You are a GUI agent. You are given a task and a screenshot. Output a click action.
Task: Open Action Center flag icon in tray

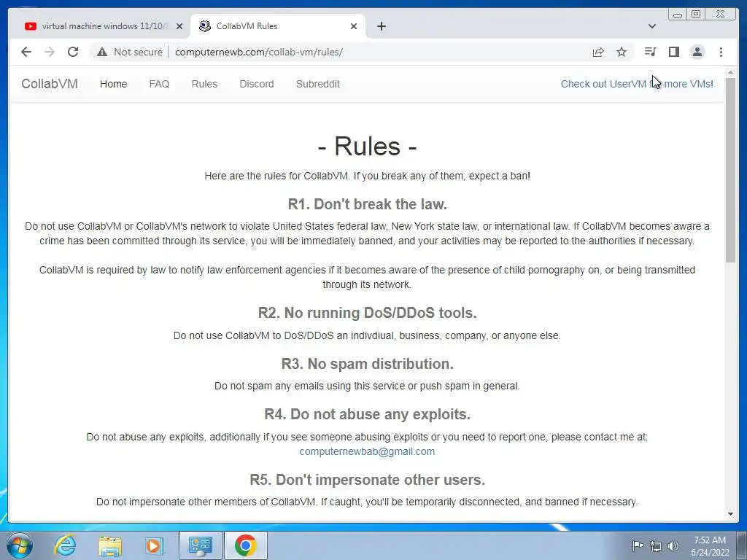click(637, 545)
